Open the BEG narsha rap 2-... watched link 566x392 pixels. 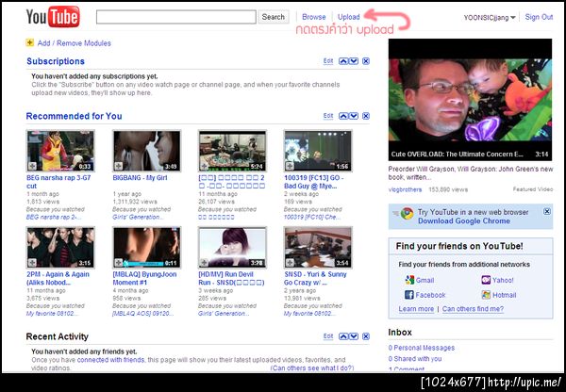coord(54,217)
